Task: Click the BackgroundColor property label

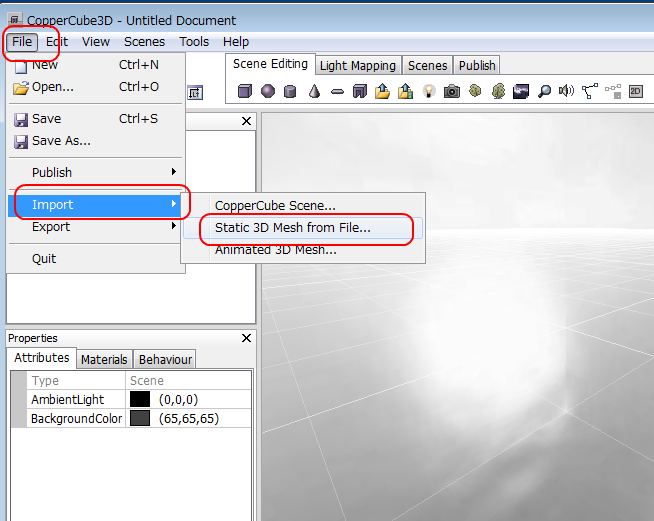Action: click(76, 418)
